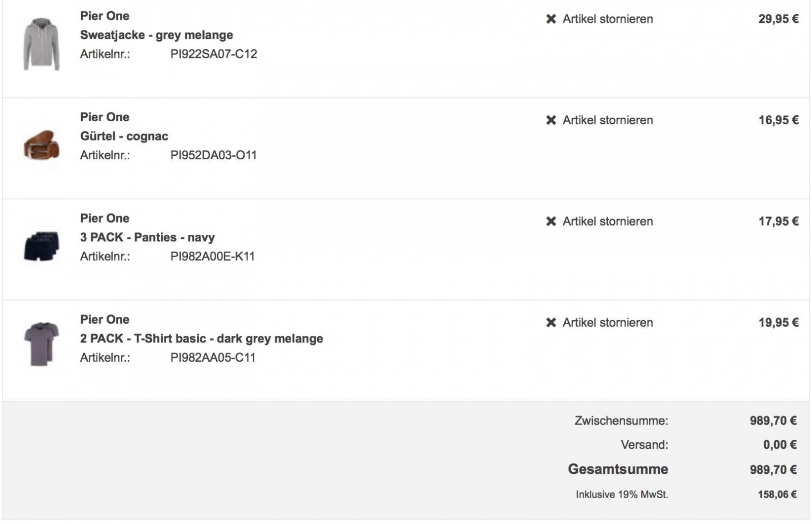The height and width of the screenshot is (524, 812).
Task: Open the grey hoodie product thumbnail
Action: tap(42, 44)
